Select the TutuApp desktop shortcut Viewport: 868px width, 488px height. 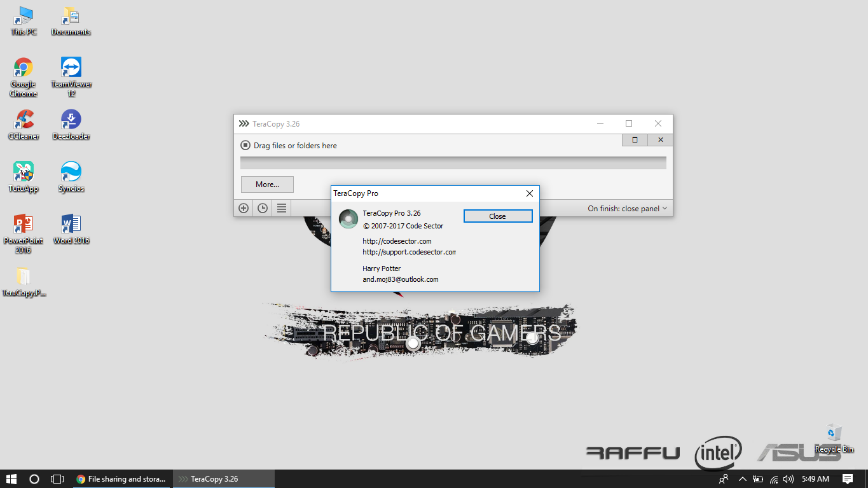pos(24,177)
